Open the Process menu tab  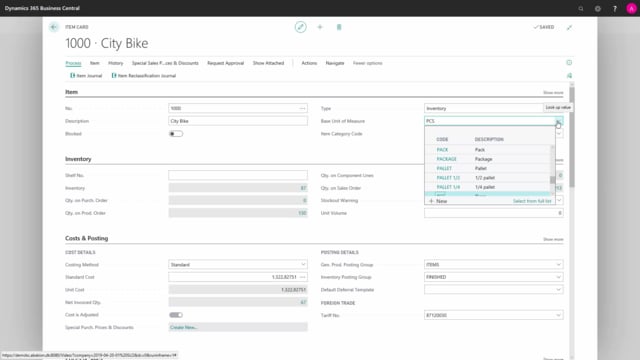click(x=73, y=63)
